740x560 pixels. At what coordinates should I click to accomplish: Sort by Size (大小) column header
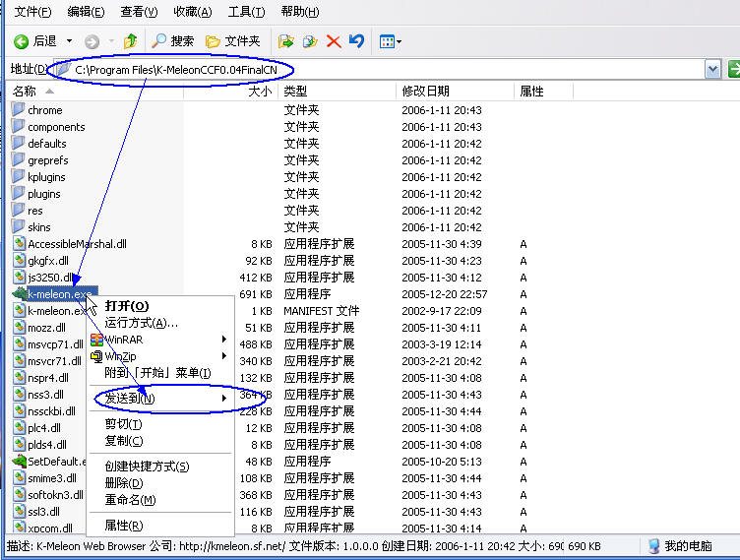pos(231,91)
